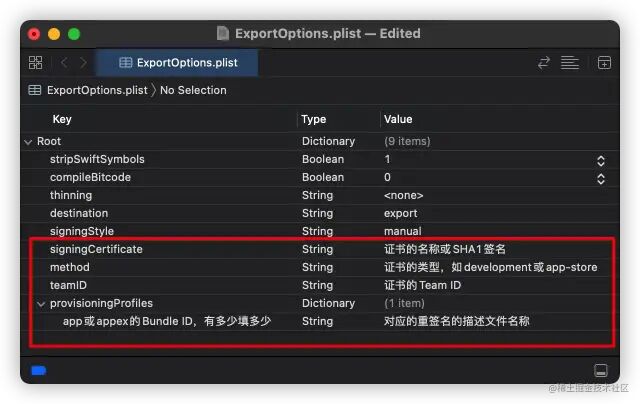Viewport: 640px width, 404px height.
Task: Select the method key
Action: coord(70,267)
